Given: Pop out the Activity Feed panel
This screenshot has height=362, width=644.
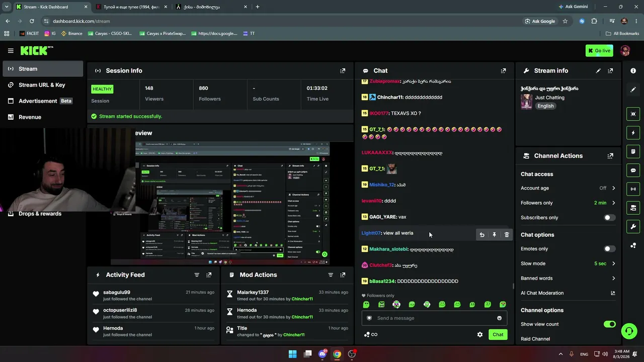Looking at the screenshot, I should coord(209,275).
